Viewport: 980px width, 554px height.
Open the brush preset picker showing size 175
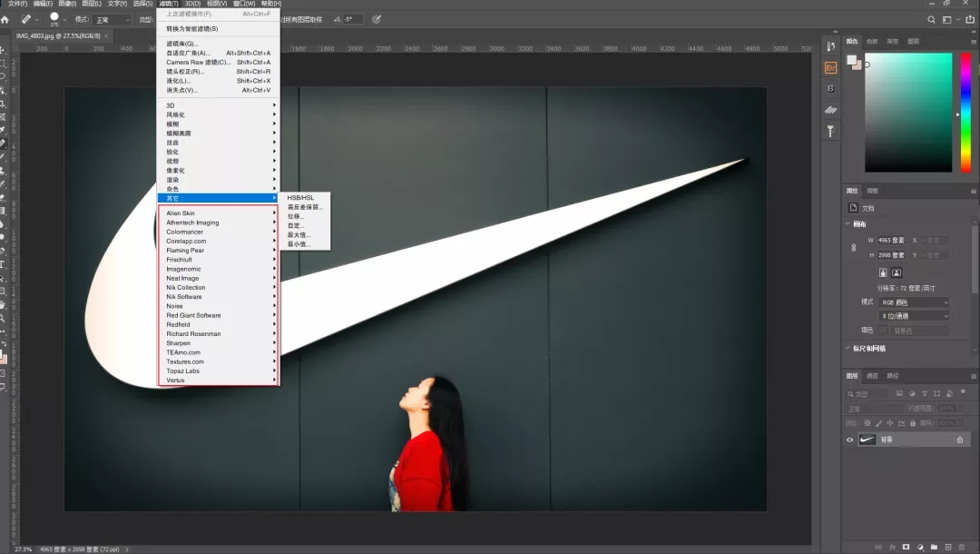pyautogui.click(x=57, y=19)
